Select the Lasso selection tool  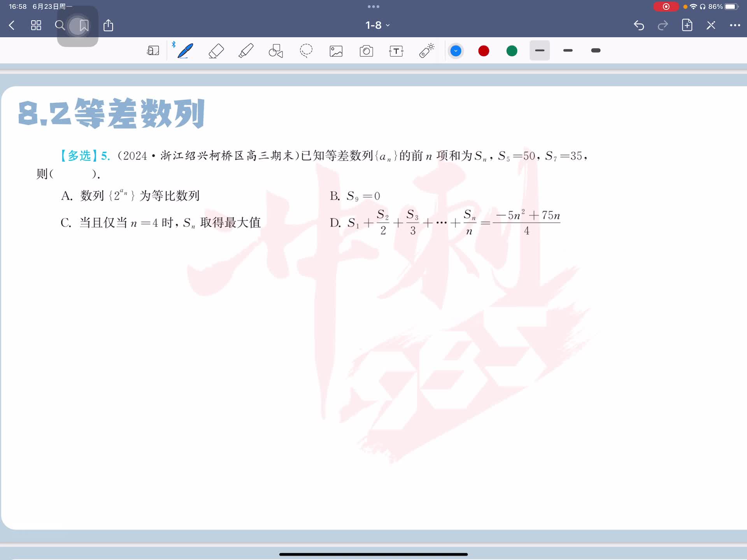306,51
